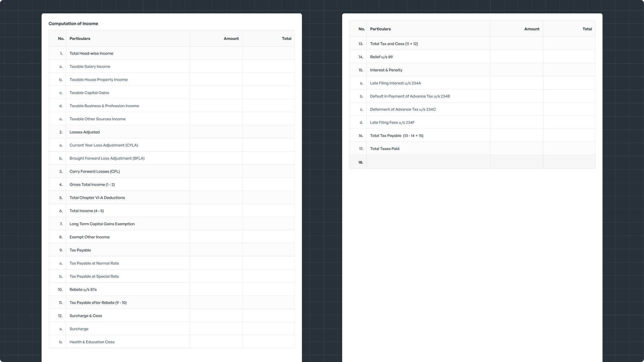
Task: Click Total Tax Payable total cell
Action: coord(569,136)
